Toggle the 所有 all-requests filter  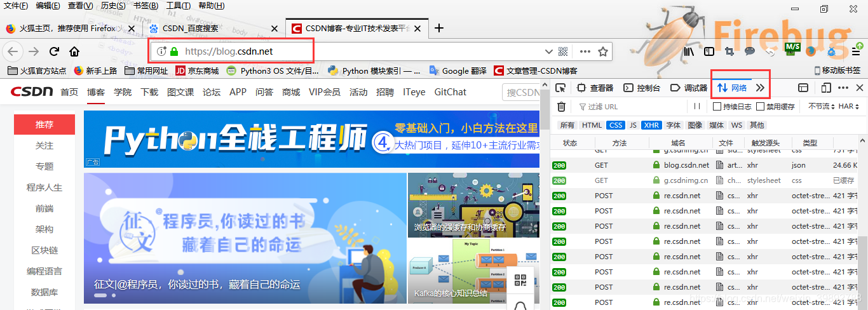(x=567, y=125)
